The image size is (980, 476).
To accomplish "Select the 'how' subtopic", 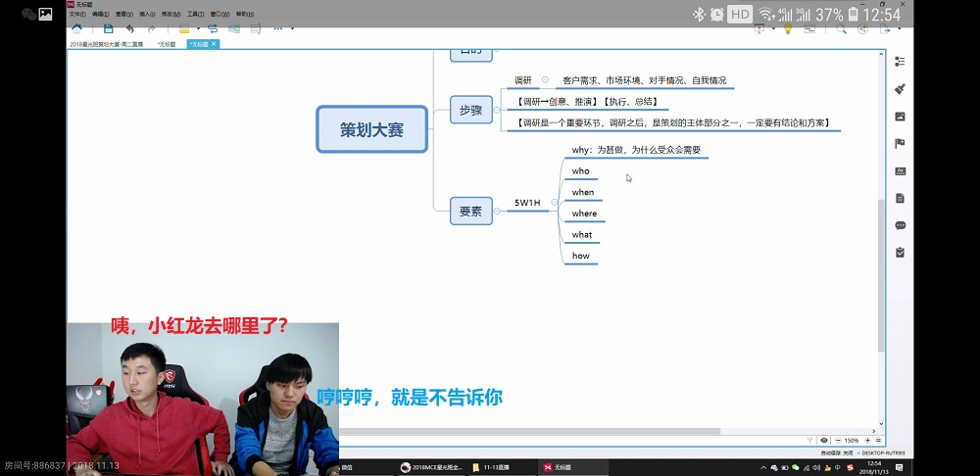I will point(580,256).
